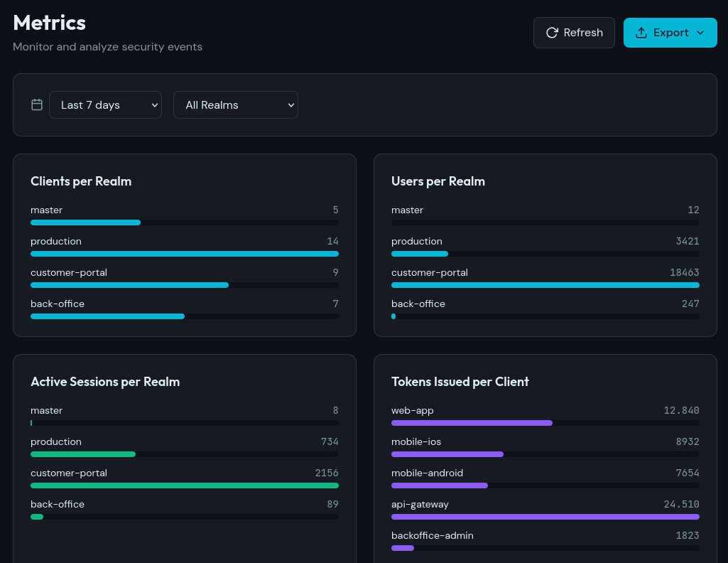Select the Tokens Issued per Client heading

[460, 382]
